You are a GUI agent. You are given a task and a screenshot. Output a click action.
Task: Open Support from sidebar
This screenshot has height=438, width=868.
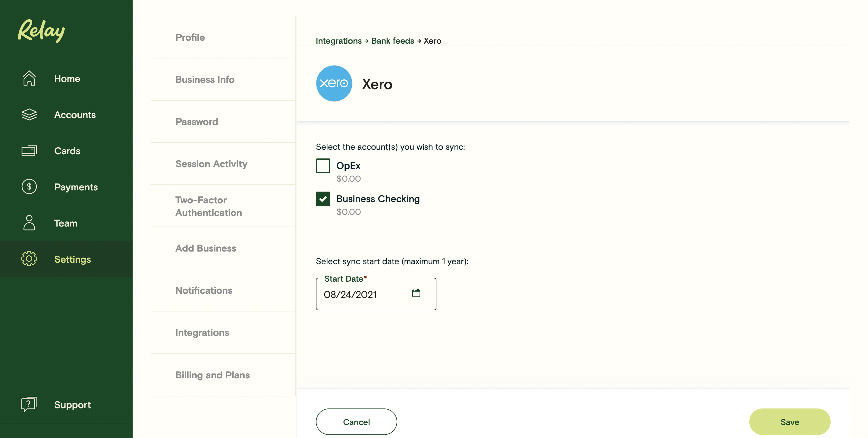(66, 404)
